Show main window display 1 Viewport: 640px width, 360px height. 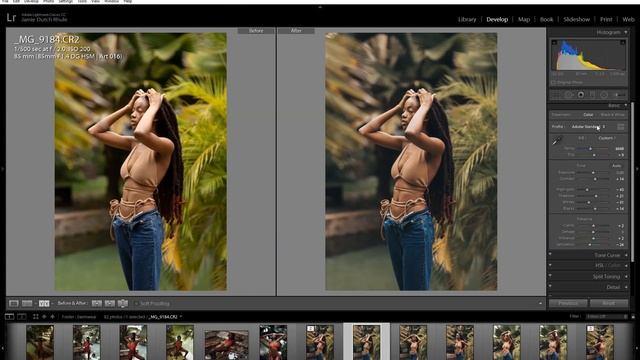tap(9, 317)
